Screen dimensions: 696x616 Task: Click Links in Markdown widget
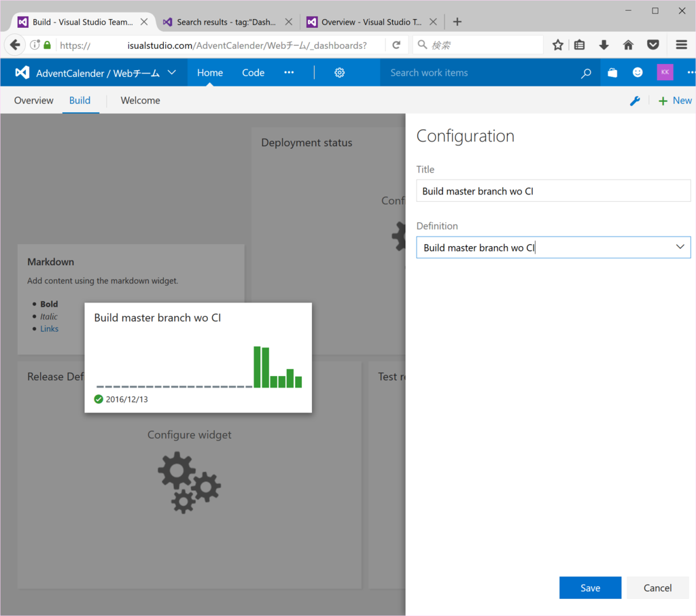click(49, 328)
